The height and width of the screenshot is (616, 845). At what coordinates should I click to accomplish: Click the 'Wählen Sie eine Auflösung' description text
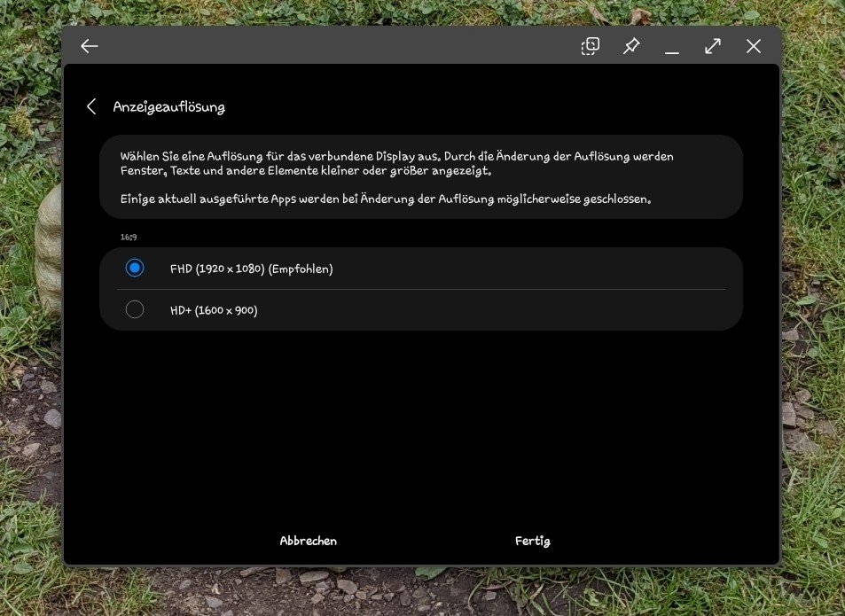[396, 163]
